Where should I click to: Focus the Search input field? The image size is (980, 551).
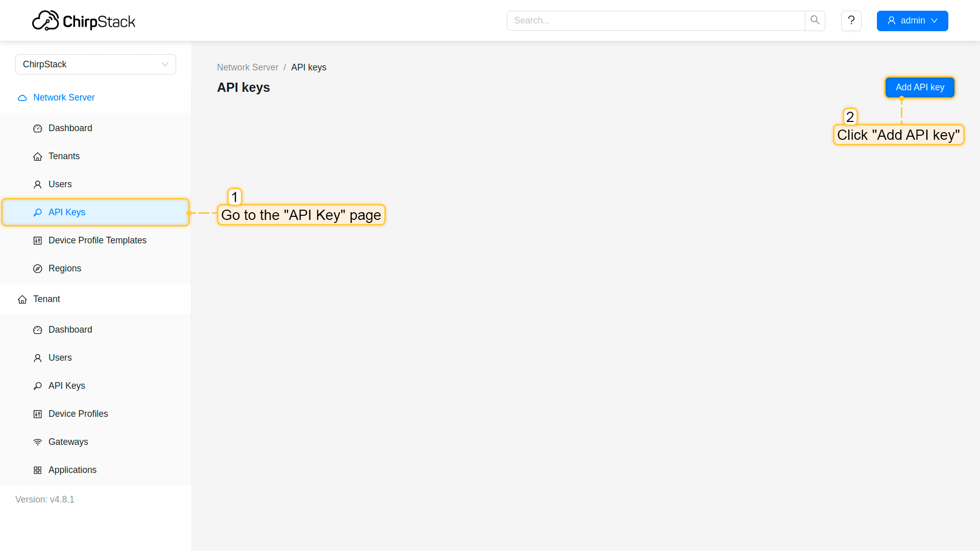pyautogui.click(x=656, y=20)
